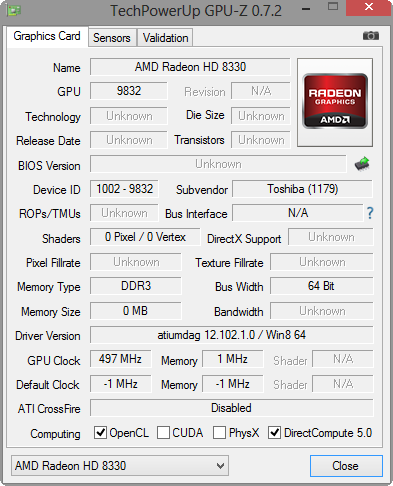Click the ATI CrossFire field Disabled
Viewport: 393px width, 486px height.
point(231,408)
